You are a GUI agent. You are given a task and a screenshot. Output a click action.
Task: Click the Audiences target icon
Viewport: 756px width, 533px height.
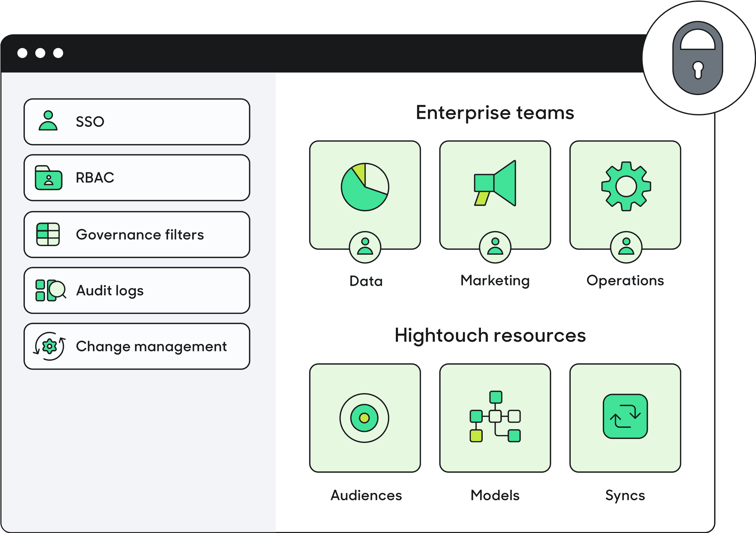pos(364,418)
